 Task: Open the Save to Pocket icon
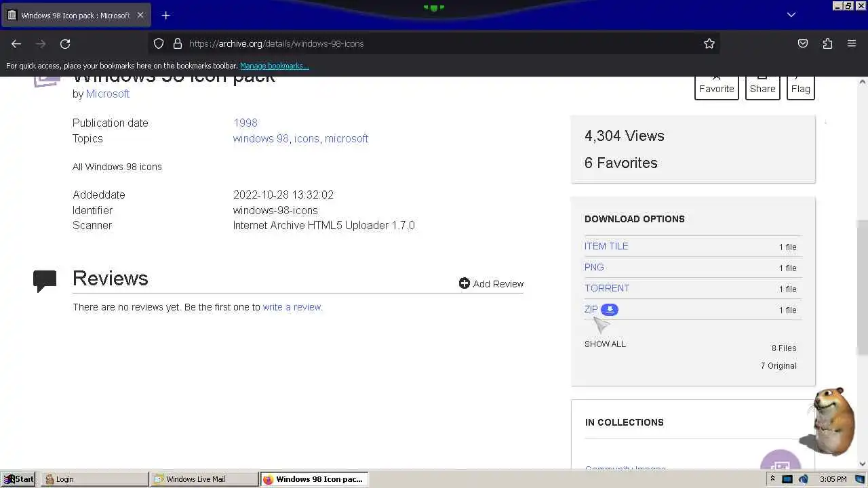click(803, 43)
